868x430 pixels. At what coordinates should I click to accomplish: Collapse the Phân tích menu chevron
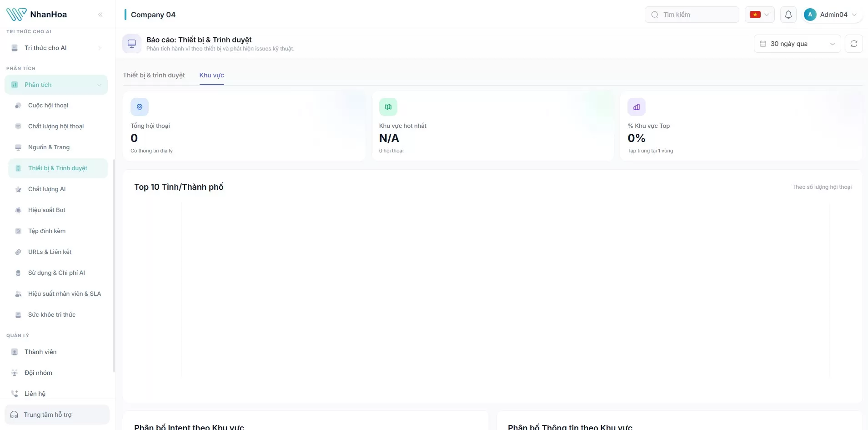click(99, 85)
